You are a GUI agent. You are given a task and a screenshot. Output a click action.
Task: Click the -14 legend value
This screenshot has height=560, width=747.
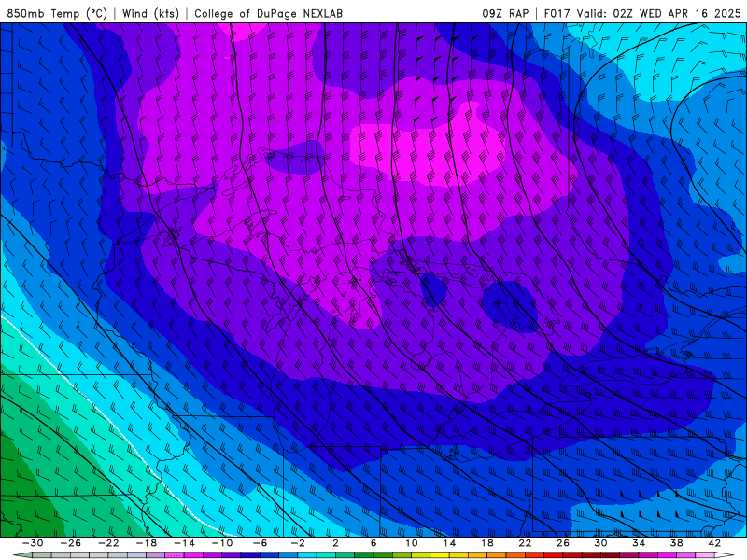click(184, 543)
